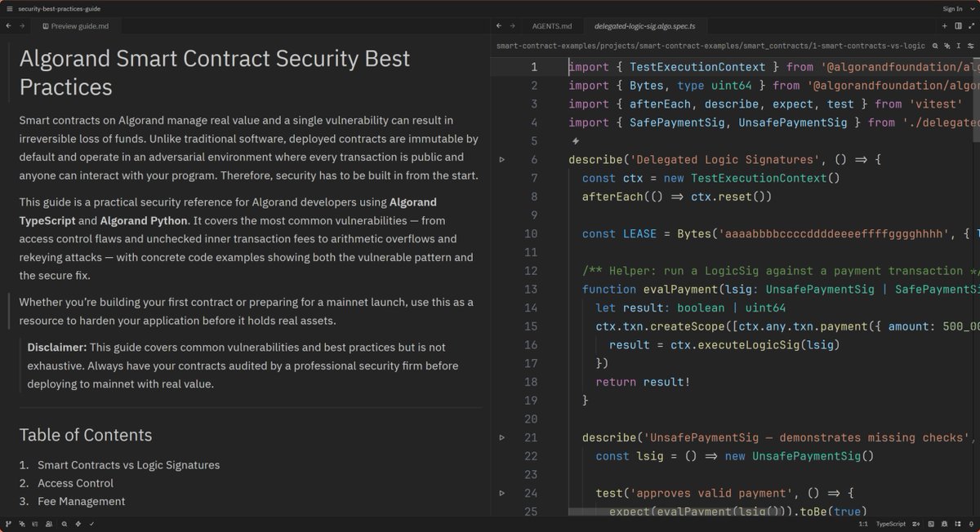Click the 1:1 cursor position indicator
Image resolution: width=980 pixels, height=532 pixels.
[x=863, y=524]
